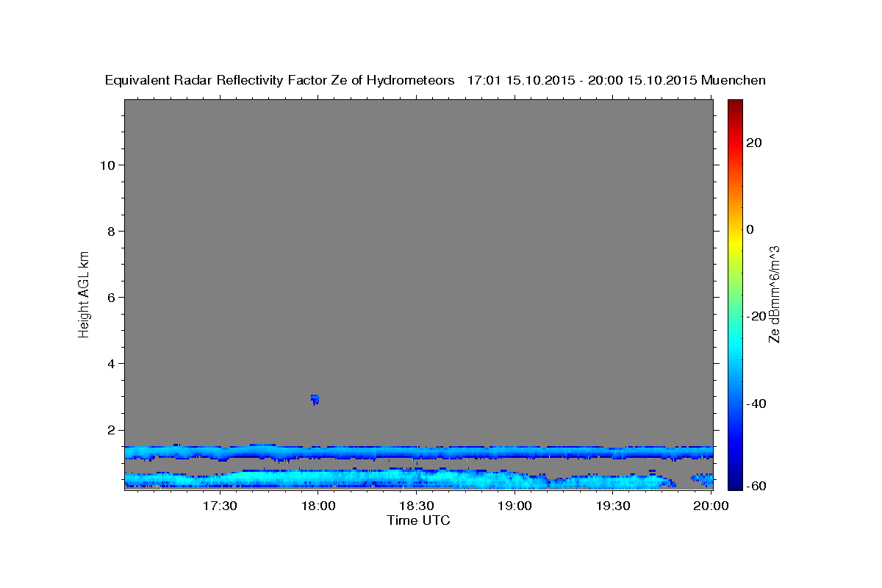Click the height tick label '6'
882x588 pixels.
[110, 297]
